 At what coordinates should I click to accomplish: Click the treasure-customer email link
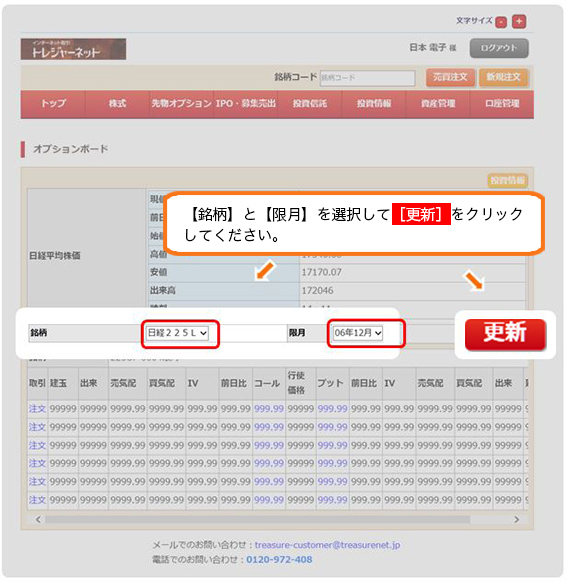click(327, 545)
